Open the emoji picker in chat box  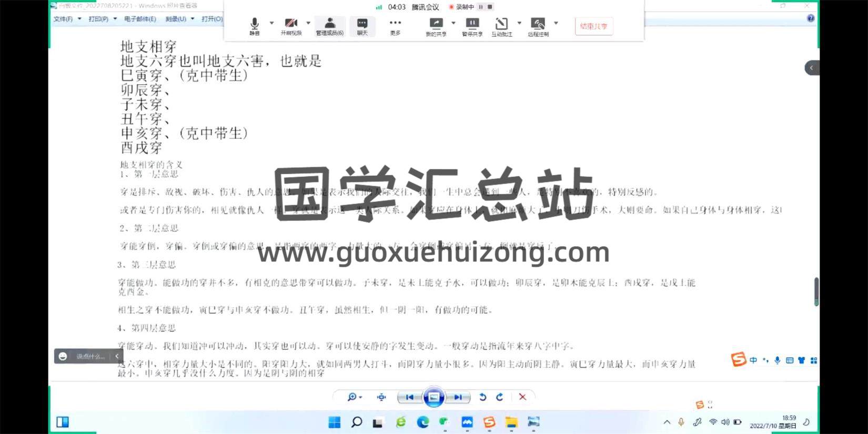[x=63, y=357]
